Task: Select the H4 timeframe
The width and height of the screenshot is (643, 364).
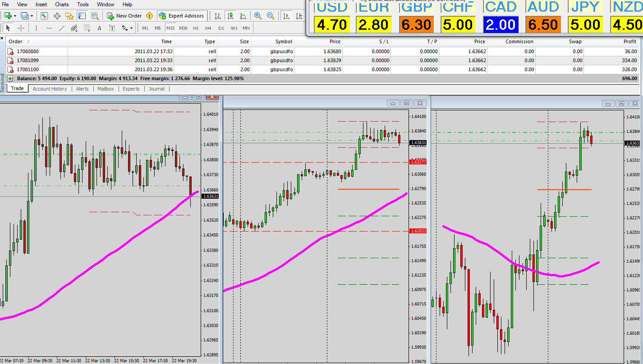Action: [208, 28]
